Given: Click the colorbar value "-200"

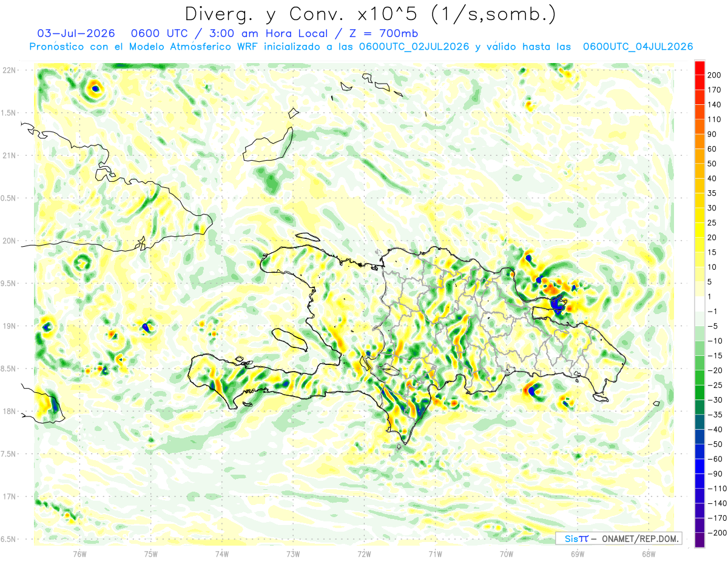Looking at the screenshot, I should click(x=718, y=533).
